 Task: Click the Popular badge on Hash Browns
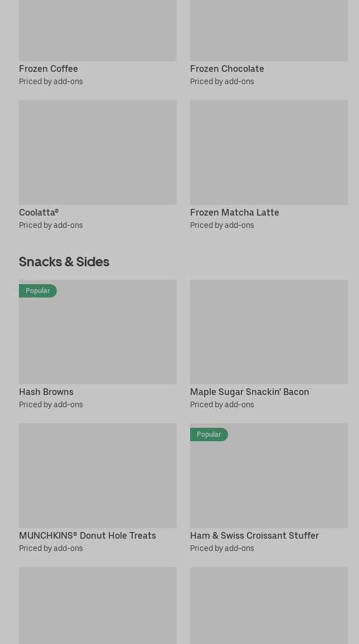tap(38, 291)
